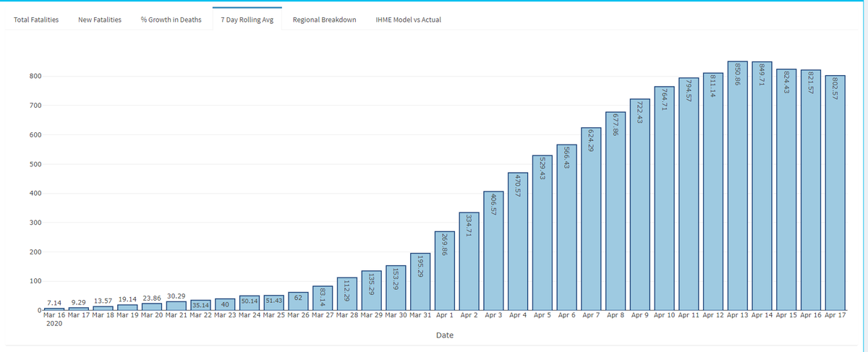Click the bar labeled 722.43
The height and width of the screenshot is (352, 868).
(x=640, y=205)
